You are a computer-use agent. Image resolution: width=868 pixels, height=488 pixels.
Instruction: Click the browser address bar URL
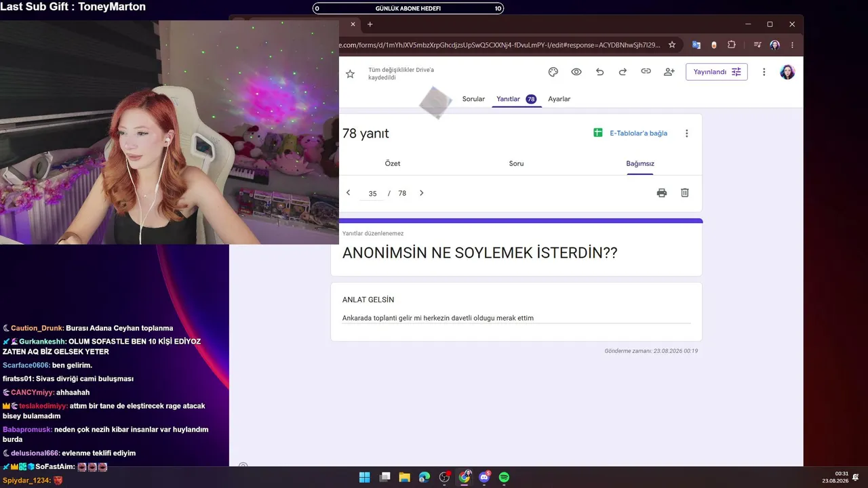tap(499, 45)
